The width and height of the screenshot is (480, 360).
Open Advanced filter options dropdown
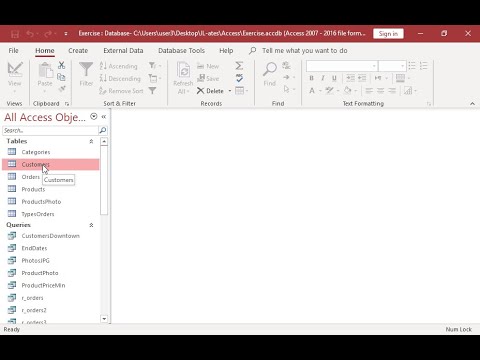[x=155, y=78]
